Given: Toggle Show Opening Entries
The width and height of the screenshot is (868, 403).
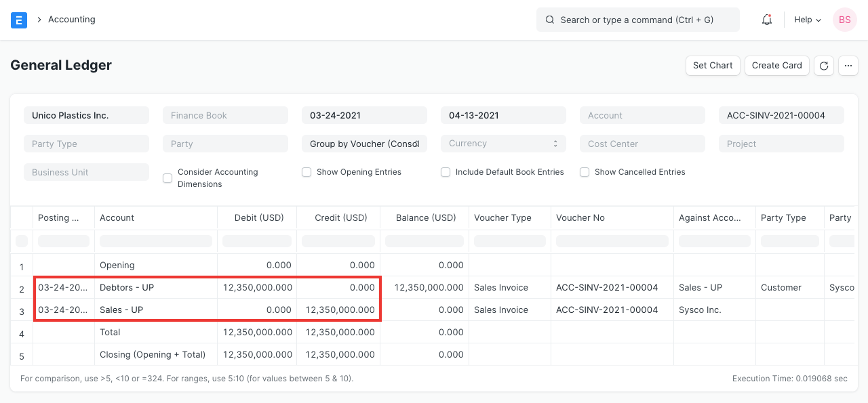Looking at the screenshot, I should point(307,172).
